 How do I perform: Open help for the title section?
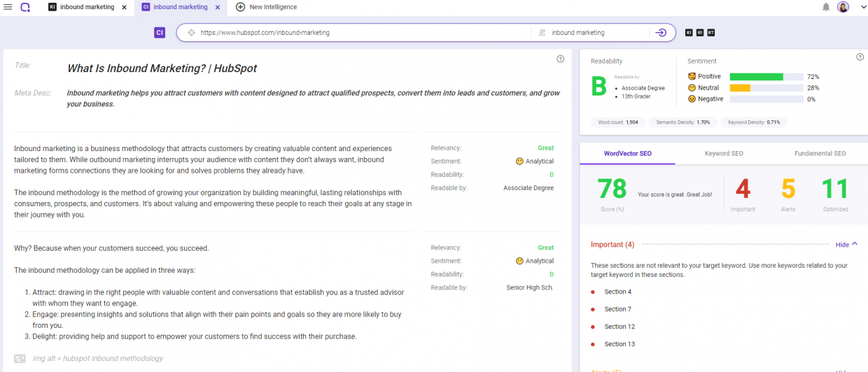click(561, 59)
